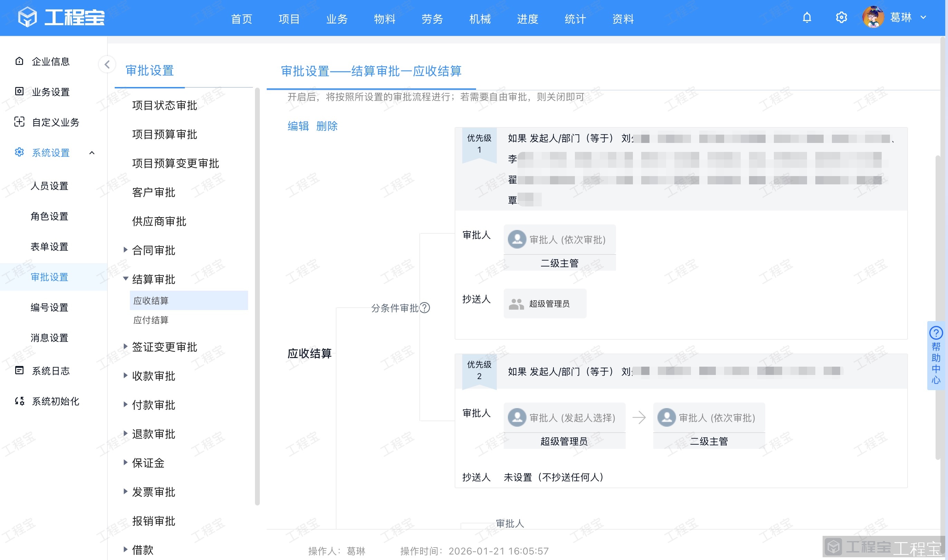Click the 自定义业务 sidebar icon
948x560 pixels.
pyautogui.click(x=20, y=122)
